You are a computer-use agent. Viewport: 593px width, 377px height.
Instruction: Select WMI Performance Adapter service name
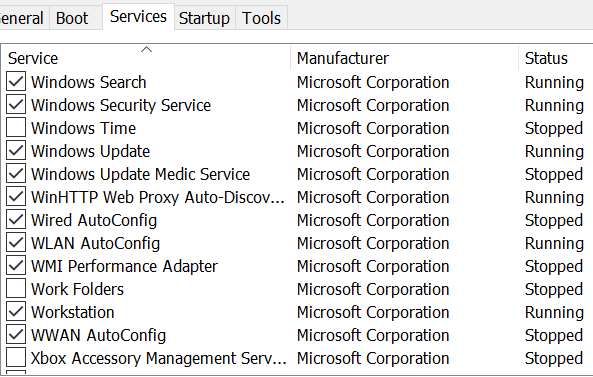[x=124, y=267]
